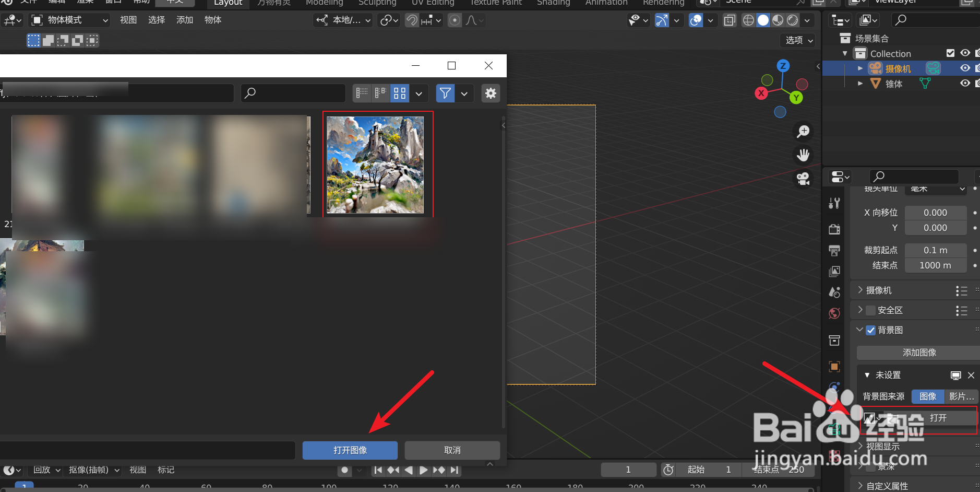The width and height of the screenshot is (980, 492).
Task: Open the View Layer properties tab
Action: tap(834, 271)
